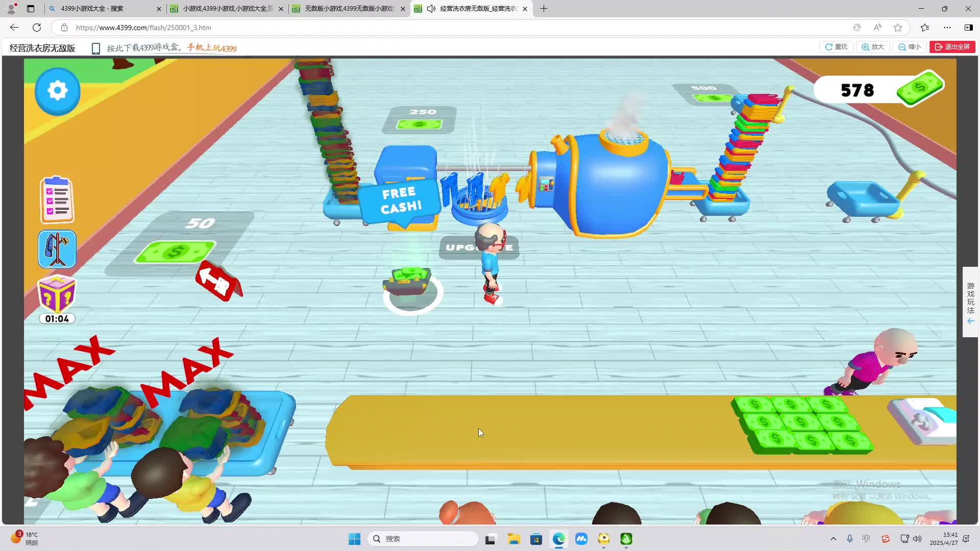The height and width of the screenshot is (551, 980).
Task: Open the blue gear settings button
Action: (57, 91)
